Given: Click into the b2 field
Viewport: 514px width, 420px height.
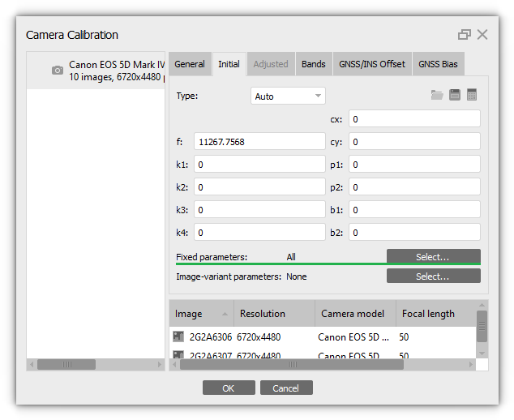Looking at the screenshot, I should pos(414,232).
